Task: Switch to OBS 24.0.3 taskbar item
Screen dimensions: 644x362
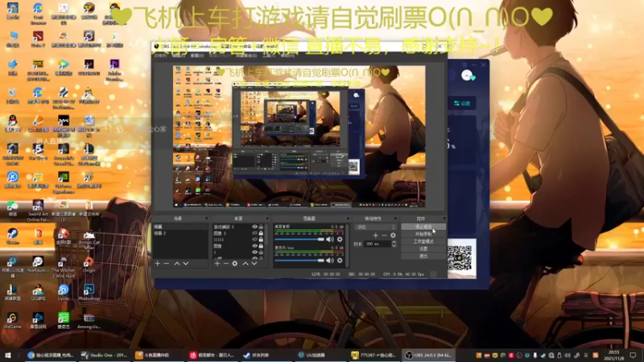Action: [429, 355]
